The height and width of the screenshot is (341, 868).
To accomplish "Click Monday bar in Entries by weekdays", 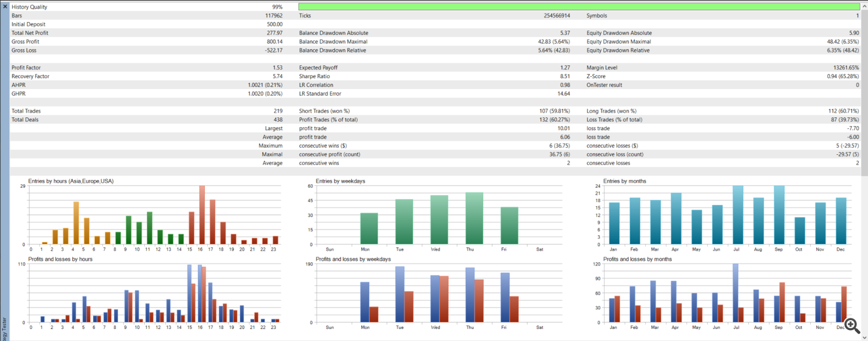I will click(x=369, y=229).
